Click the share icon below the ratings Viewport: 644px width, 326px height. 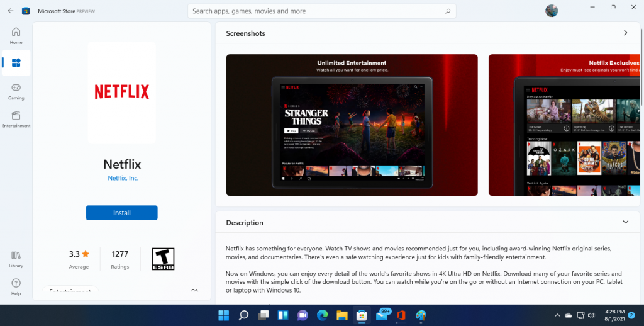pos(195,290)
